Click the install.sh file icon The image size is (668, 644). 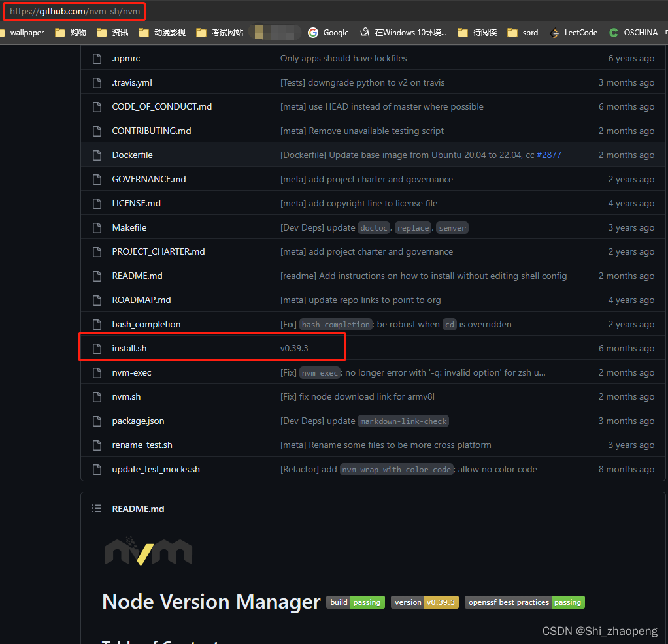click(x=97, y=349)
